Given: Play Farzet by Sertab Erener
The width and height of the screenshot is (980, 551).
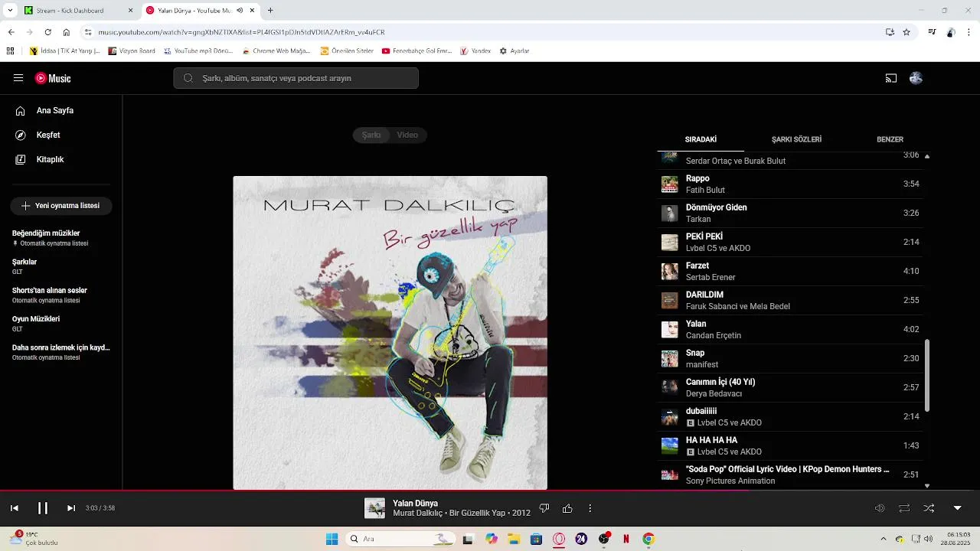Looking at the screenshot, I should (790, 272).
